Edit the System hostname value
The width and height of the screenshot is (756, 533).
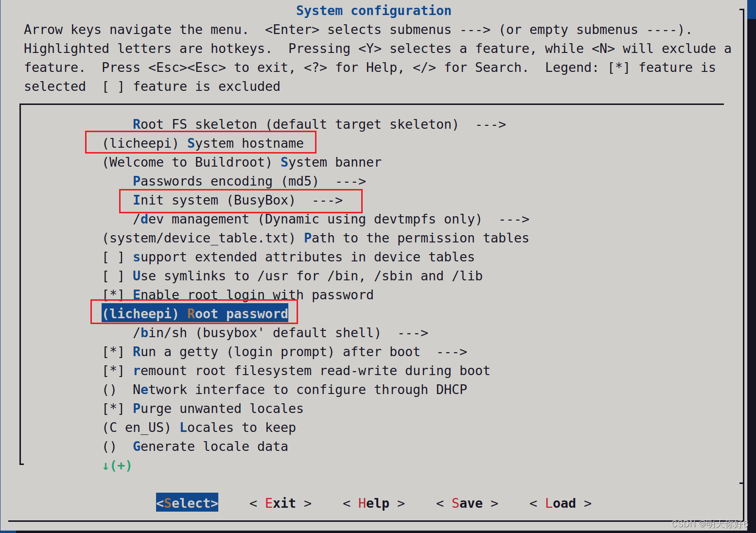click(x=202, y=143)
